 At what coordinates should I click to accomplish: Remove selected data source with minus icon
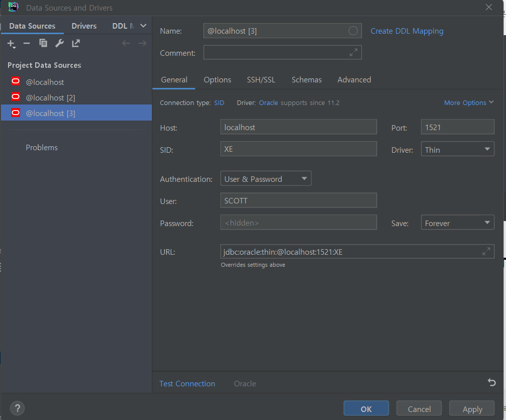point(27,43)
